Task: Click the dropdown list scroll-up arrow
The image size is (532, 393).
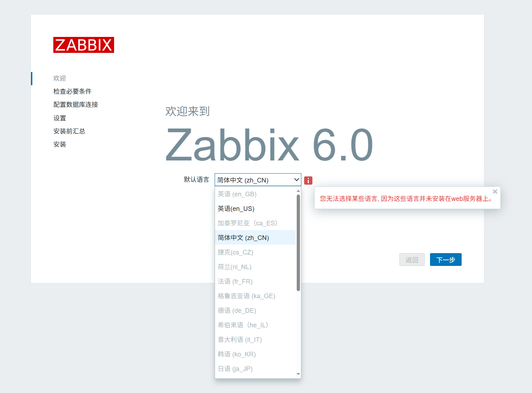Action: pyautogui.click(x=298, y=191)
